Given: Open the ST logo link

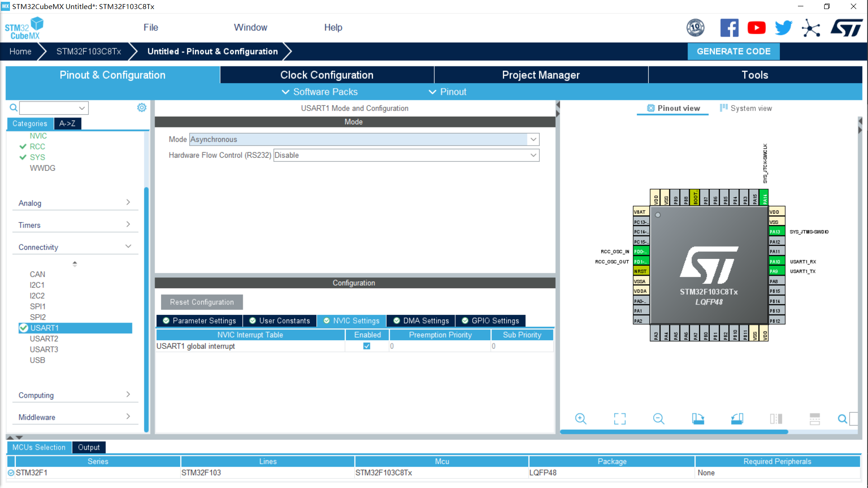Looking at the screenshot, I should [x=847, y=28].
